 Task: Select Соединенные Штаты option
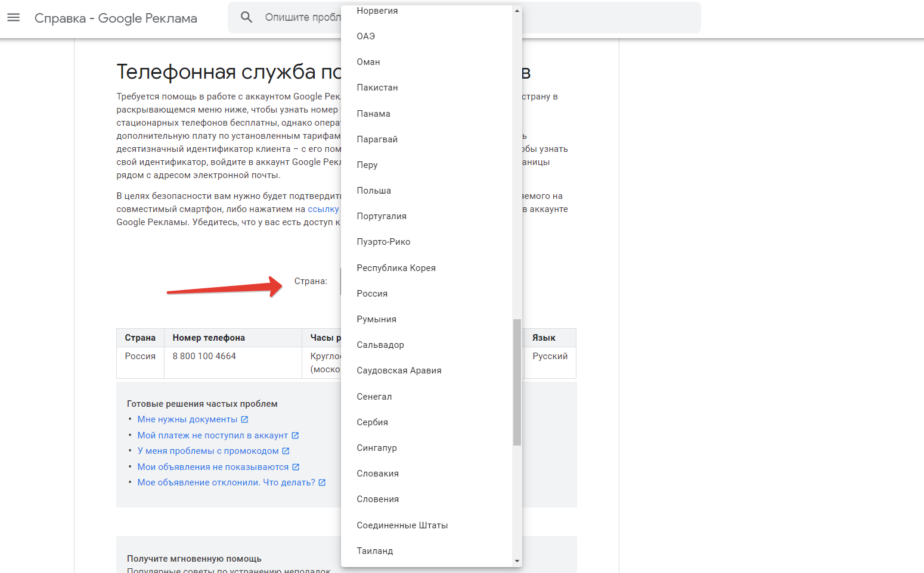click(426, 525)
